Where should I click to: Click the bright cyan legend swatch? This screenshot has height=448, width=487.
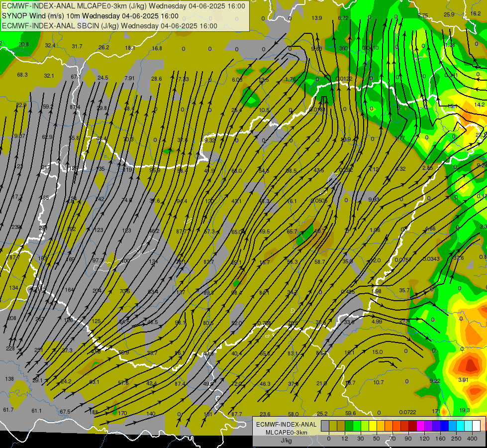click(x=460, y=426)
